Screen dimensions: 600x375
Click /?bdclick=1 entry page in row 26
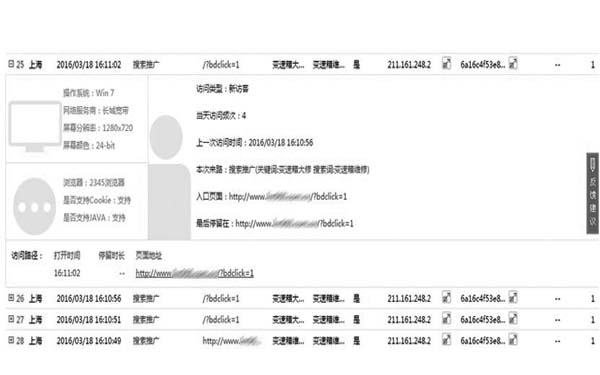[x=221, y=298]
